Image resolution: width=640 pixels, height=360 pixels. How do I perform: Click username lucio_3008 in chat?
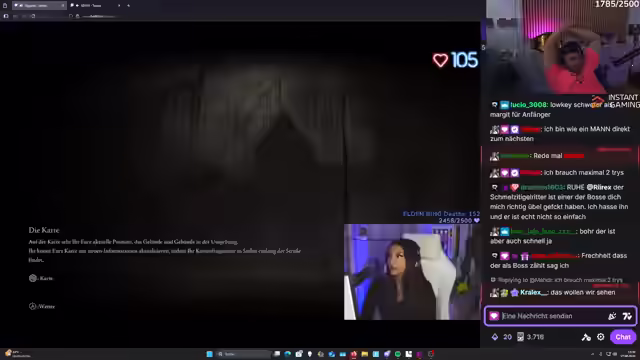(x=528, y=105)
